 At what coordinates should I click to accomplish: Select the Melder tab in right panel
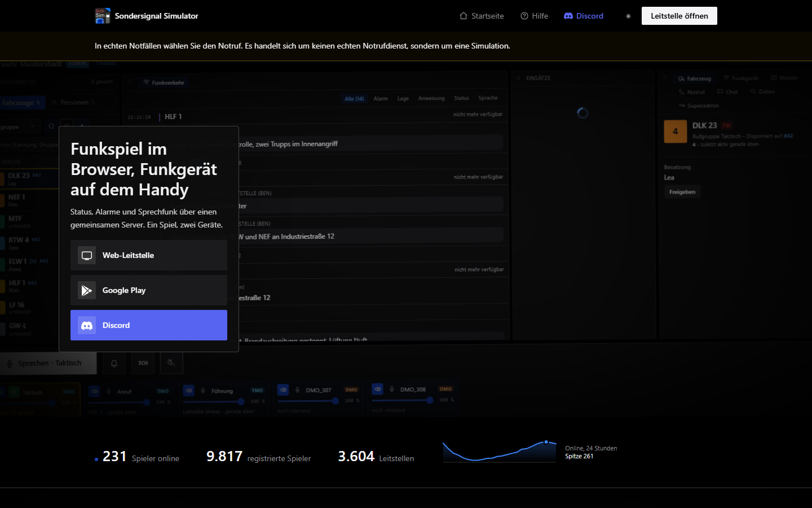784,78
